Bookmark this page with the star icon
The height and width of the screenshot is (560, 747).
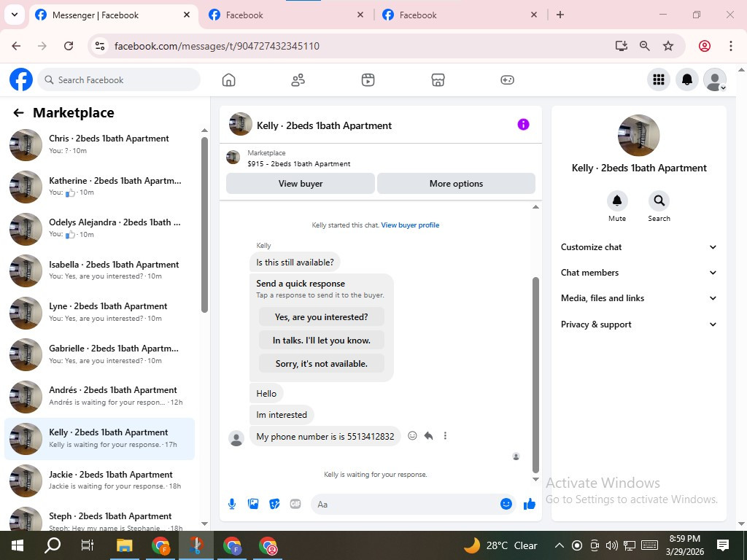668,46
